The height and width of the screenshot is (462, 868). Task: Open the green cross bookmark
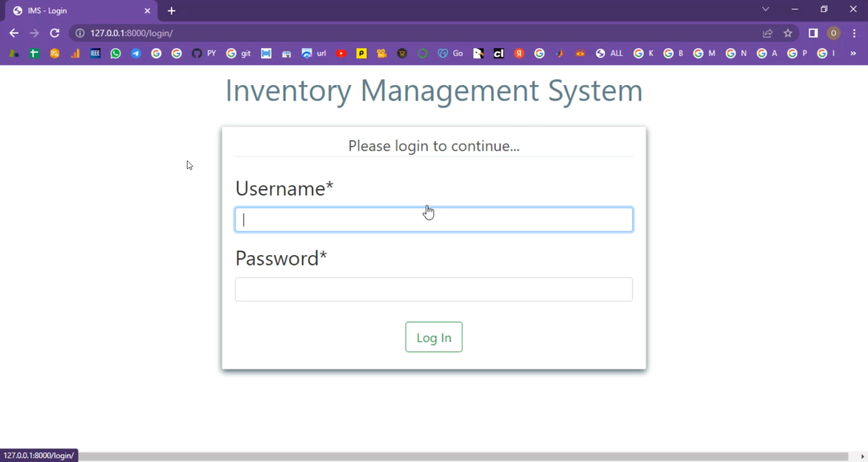pos(35,53)
